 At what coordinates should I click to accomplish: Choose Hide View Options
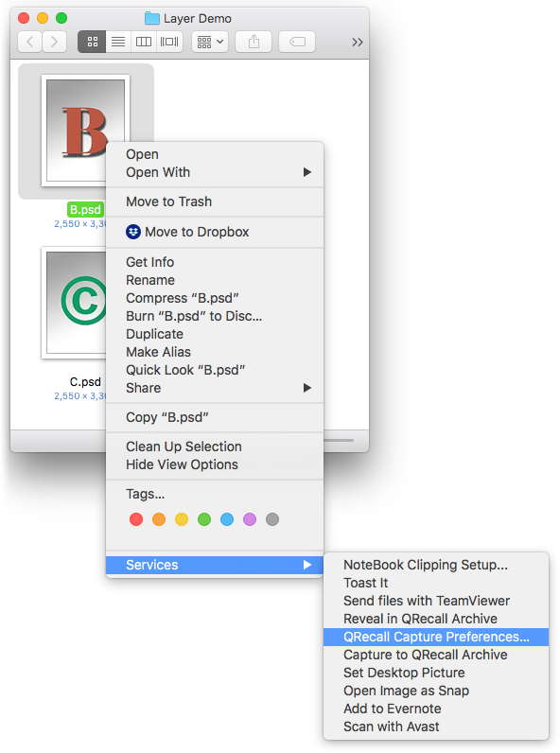pos(214,464)
